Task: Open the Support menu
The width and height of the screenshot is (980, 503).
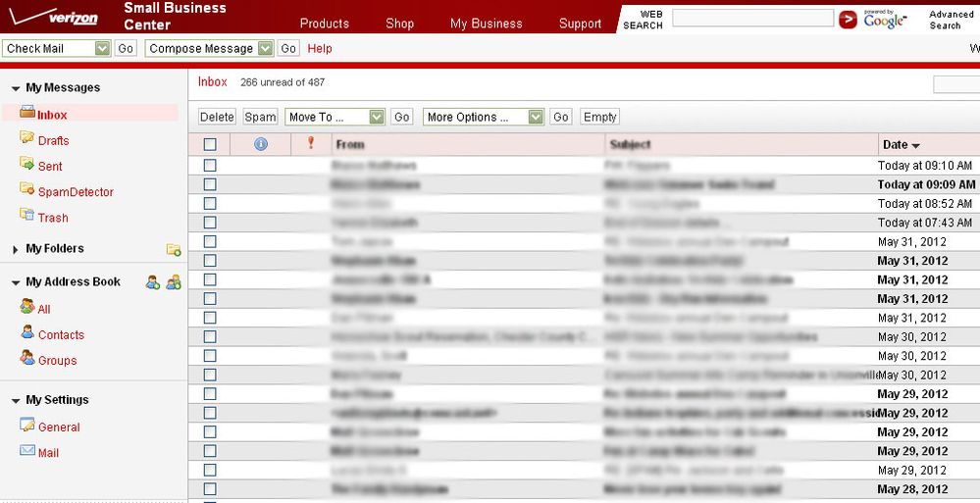Action: click(580, 24)
